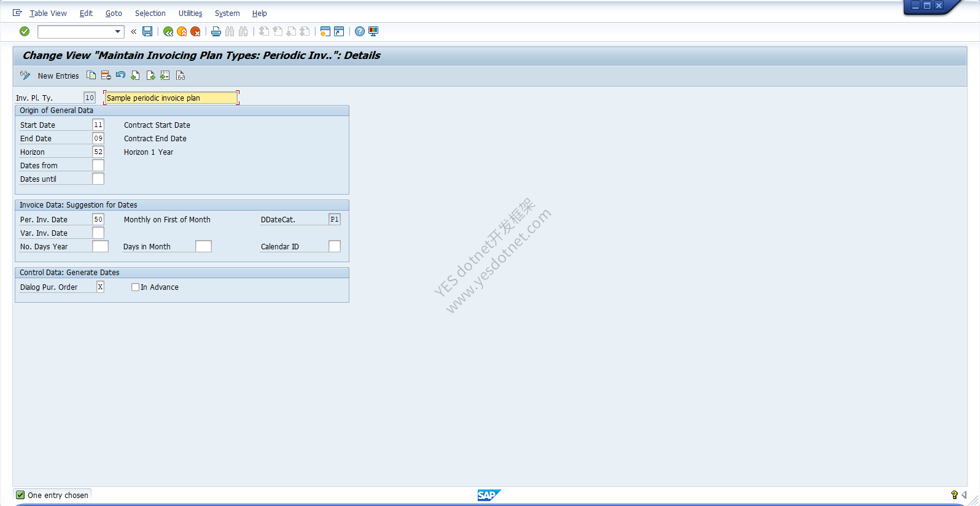Click the 'Monthly on First of Month' text

pos(167,219)
